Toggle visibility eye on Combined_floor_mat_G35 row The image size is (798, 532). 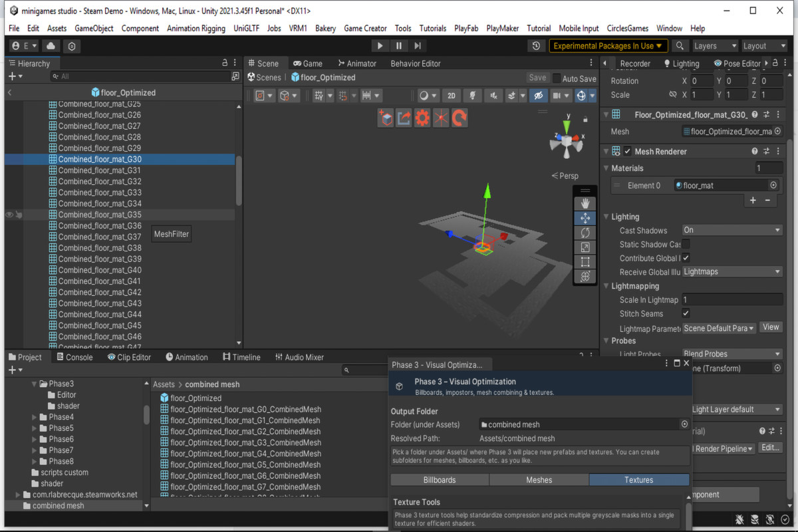pos(9,215)
